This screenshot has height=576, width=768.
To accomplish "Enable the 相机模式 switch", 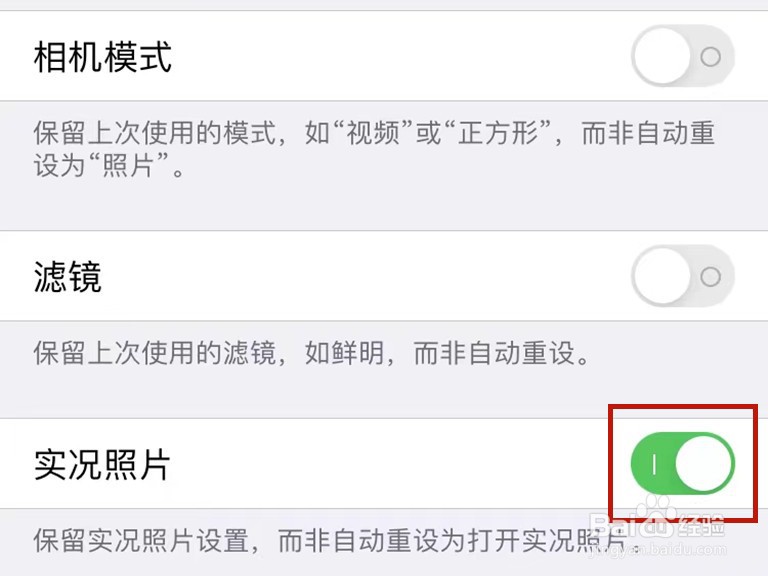I will click(x=683, y=56).
